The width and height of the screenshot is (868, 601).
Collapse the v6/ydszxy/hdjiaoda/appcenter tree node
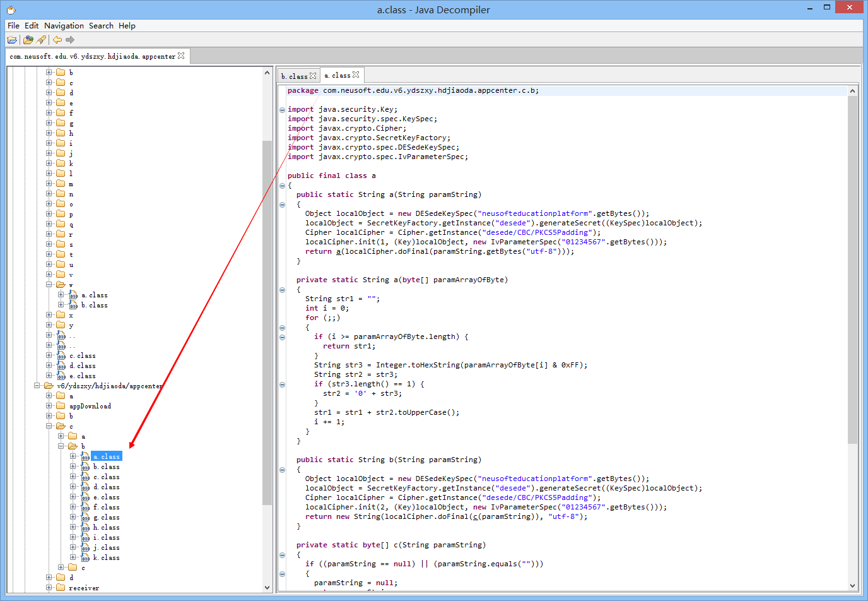click(37, 386)
